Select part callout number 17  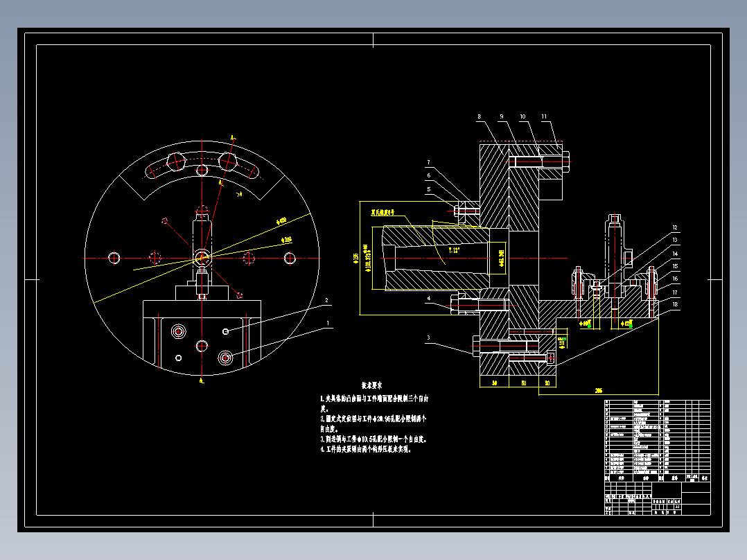675,292
